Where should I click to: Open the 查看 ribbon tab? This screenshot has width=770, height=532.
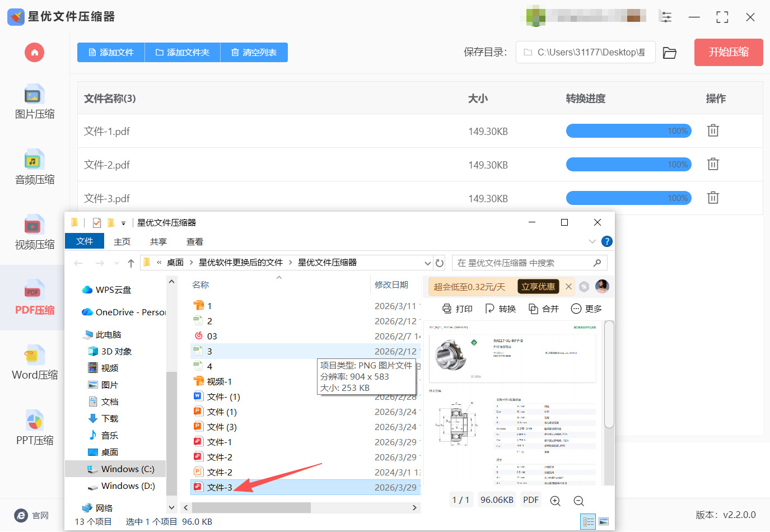195,241
